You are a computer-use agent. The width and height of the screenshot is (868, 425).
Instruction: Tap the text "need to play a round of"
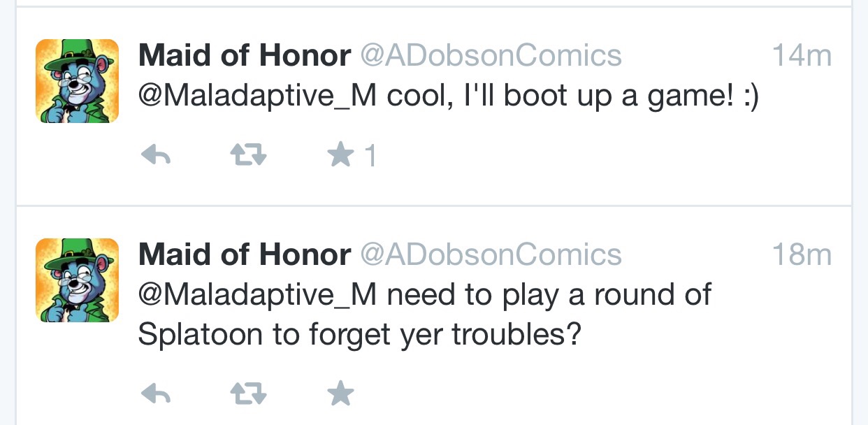click(549, 295)
